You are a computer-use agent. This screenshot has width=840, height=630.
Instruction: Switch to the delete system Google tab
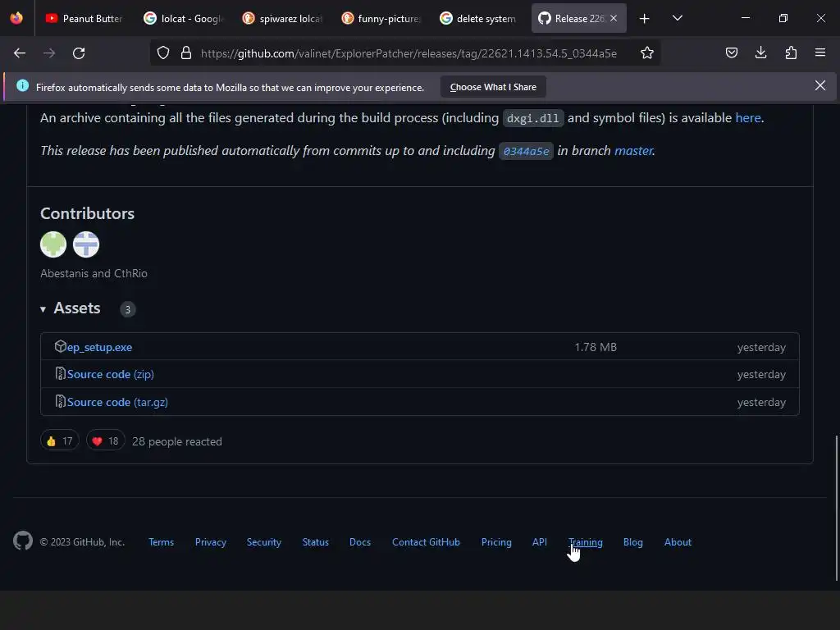click(x=477, y=18)
